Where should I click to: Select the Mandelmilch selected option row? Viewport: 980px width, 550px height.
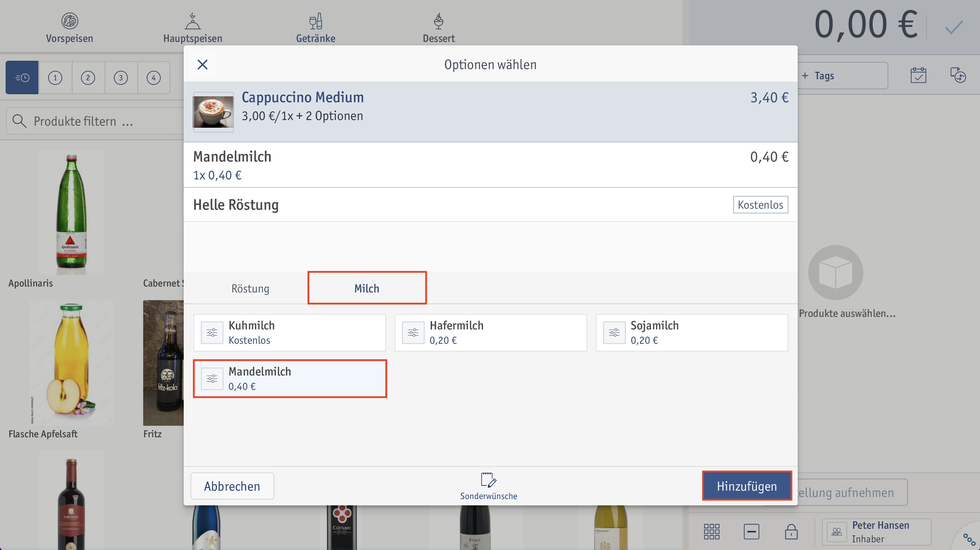[490, 165]
